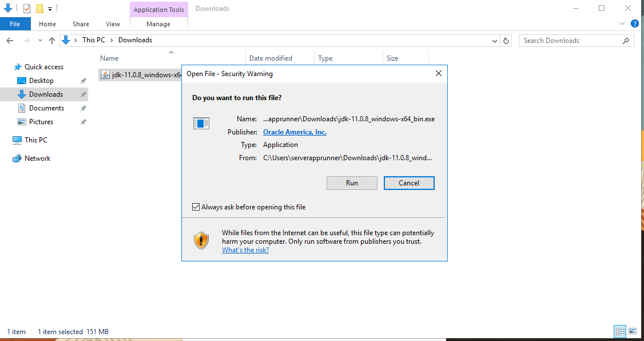The image size is (644, 341).
Task: Click the Downloads arrow icon in title bar
Action: (x=8, y=8)
